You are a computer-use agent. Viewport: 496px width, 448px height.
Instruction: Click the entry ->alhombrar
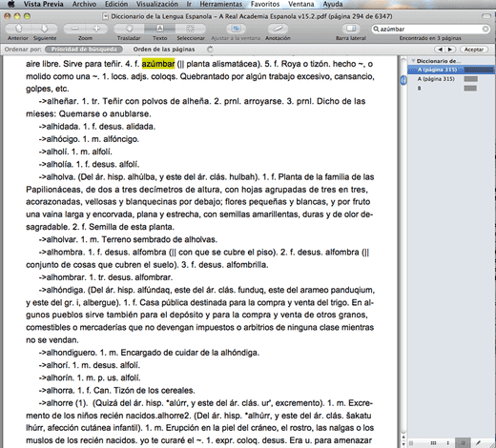tap(63, 277)
